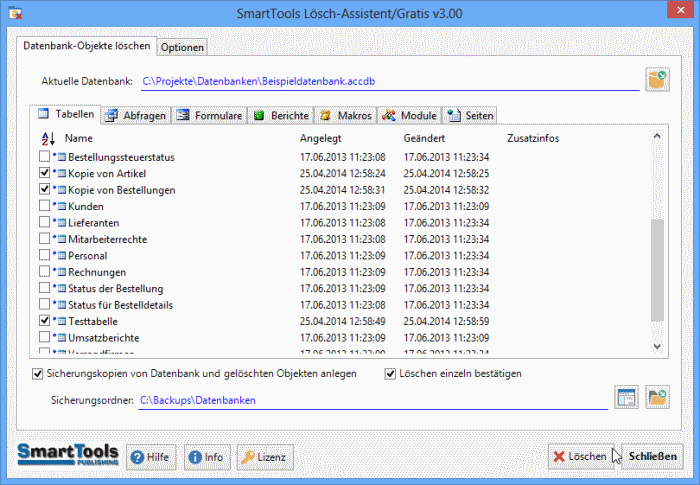Click the open database folder icon
This screenshot has width=700, height=485.
(657, 80)
